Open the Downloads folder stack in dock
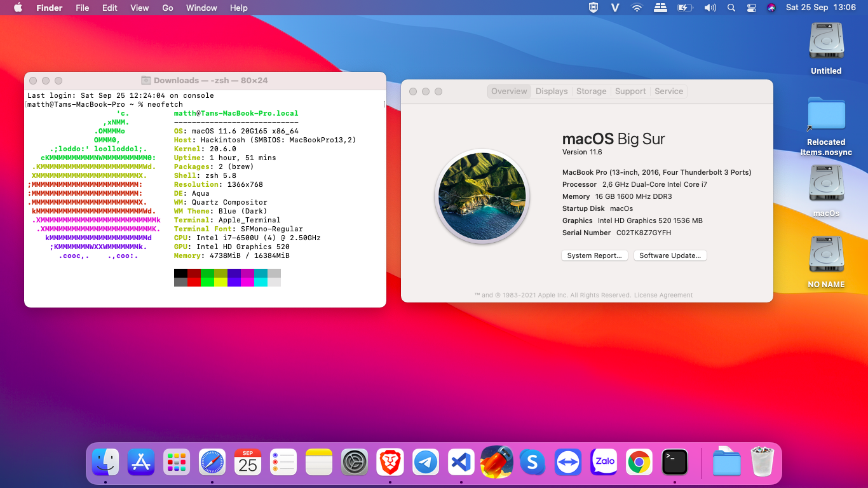 click(x=727, y=462)
